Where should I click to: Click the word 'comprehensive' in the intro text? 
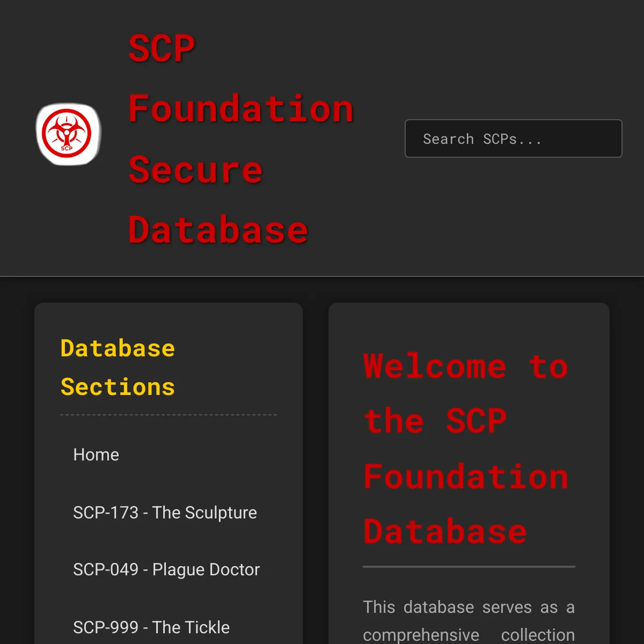tap(421, 635)
